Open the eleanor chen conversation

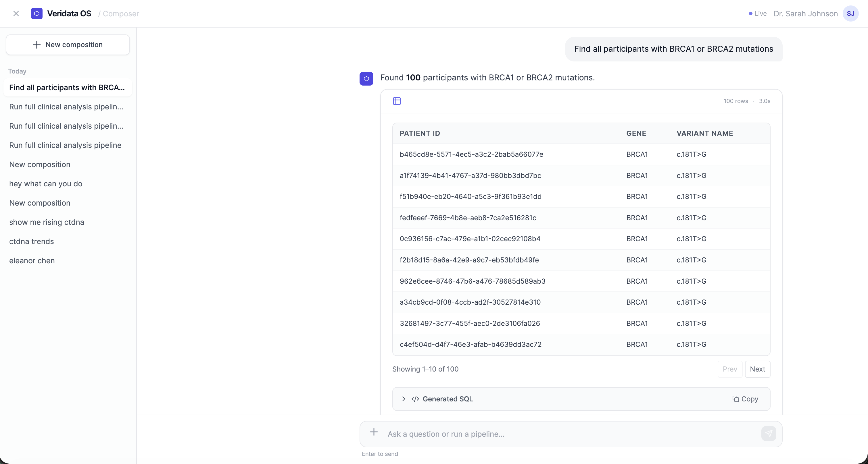pos(32,260)
